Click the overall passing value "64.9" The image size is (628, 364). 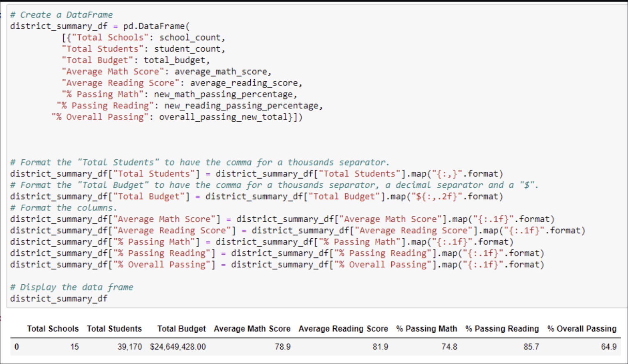point(608,347)
